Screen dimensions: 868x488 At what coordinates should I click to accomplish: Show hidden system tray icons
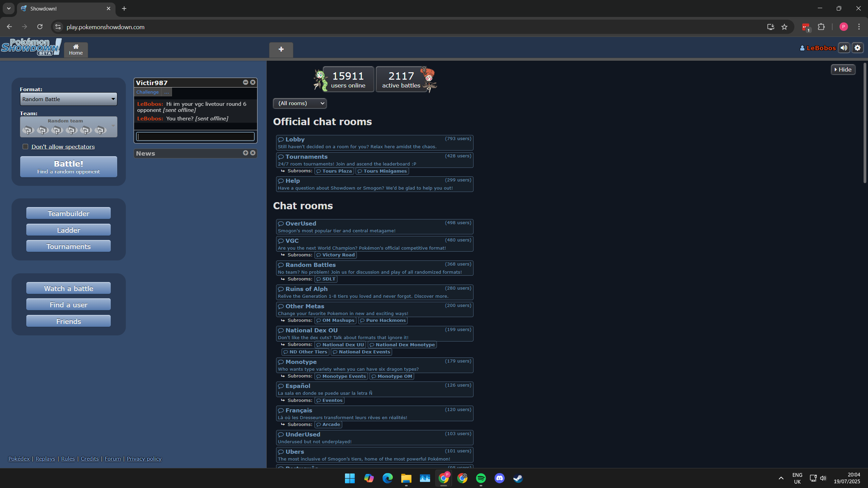(781, 478)
